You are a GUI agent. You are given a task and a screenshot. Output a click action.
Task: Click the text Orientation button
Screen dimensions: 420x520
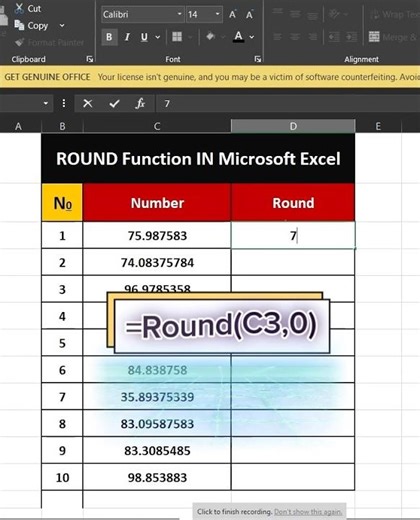334,14
